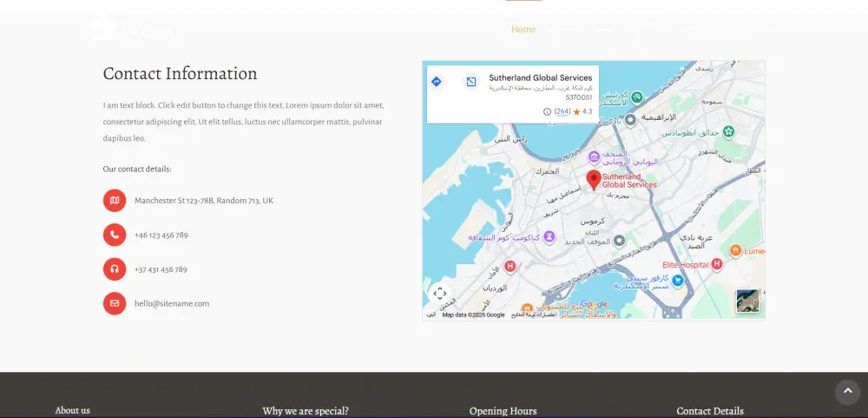Image resolution: width=868 pixels, height=418 pixels.
Task: Click the About us footer heading
Action: 73,410
